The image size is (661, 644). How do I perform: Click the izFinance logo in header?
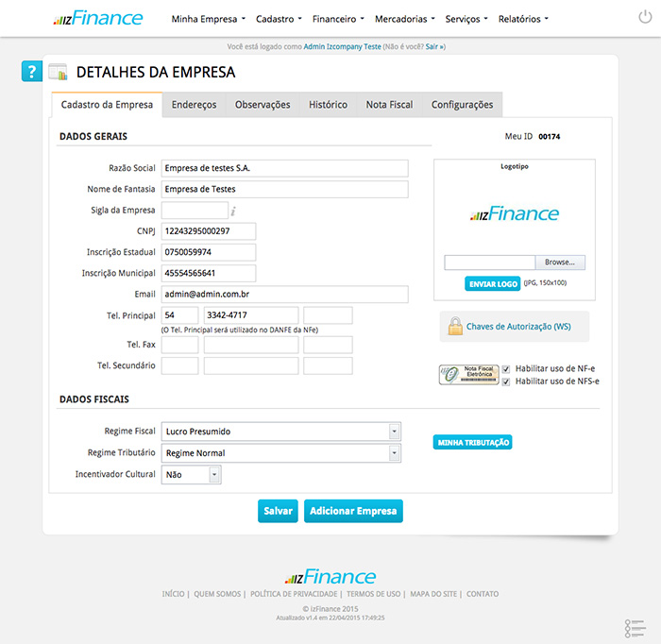98,18
